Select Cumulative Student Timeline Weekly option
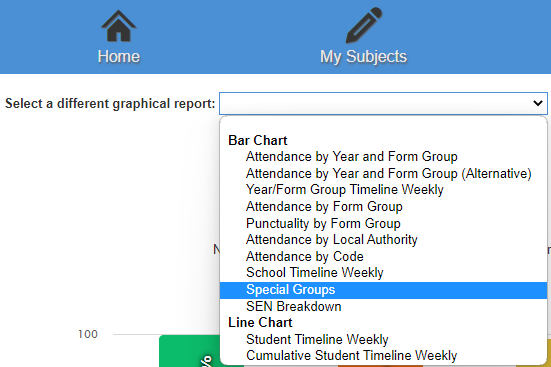The image size is (551, 367). tap(383, 356)
